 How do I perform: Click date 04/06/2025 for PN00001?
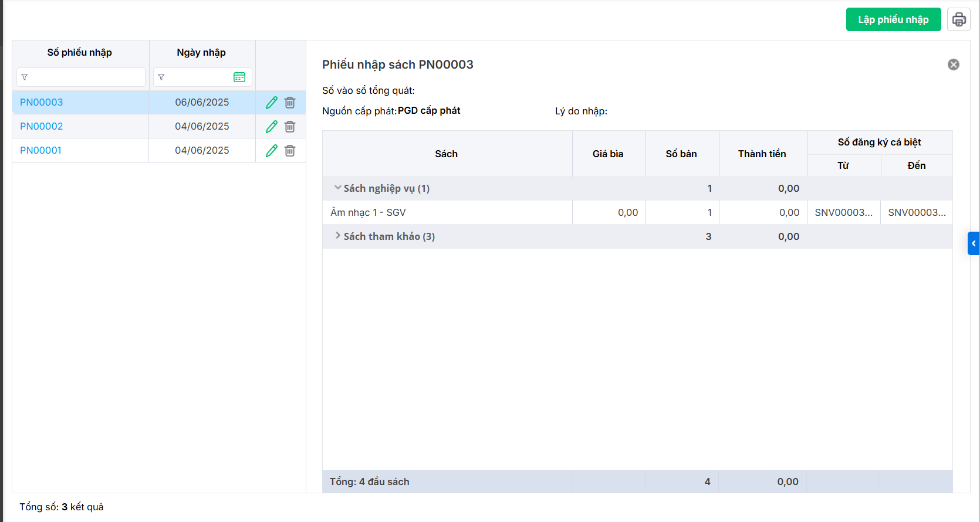coord(202,150)
